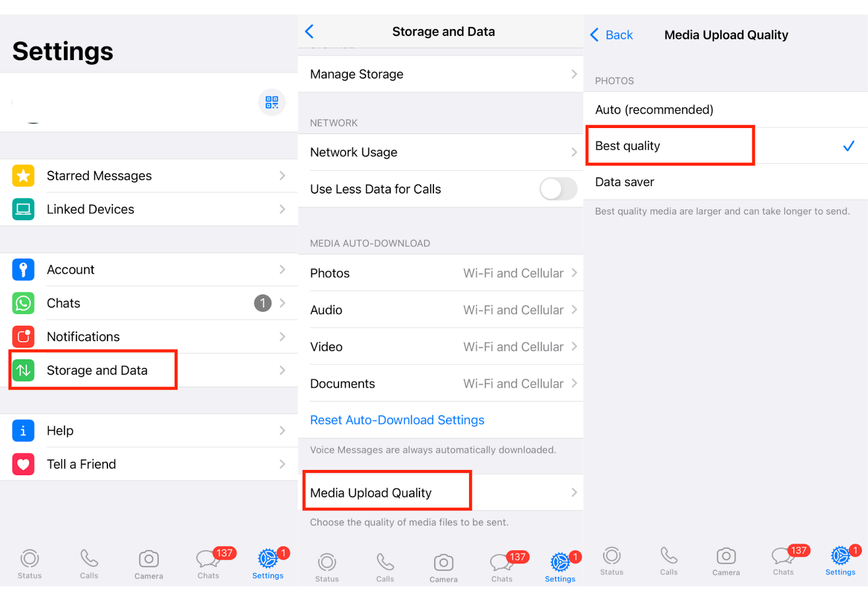Tap the yellow Starred Messages star icon
This screenshot has width=868, height=597.
coord(23,176)
